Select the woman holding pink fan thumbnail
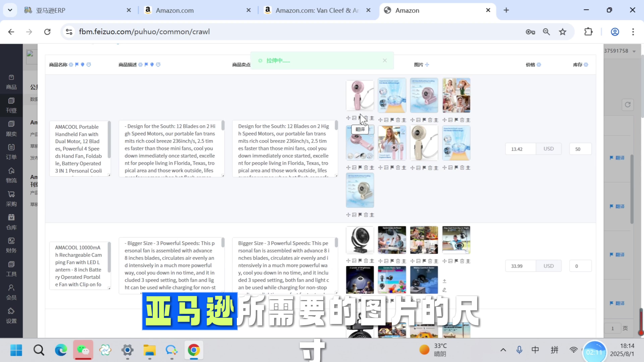The width and height of the screenshot is (644, 362). [x=392, y=143]
